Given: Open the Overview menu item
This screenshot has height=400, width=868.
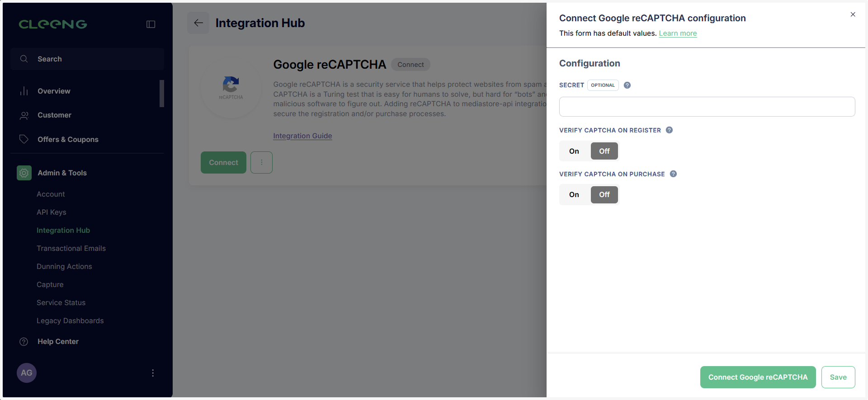Looking at the screenshot, I should click(54, 91).
